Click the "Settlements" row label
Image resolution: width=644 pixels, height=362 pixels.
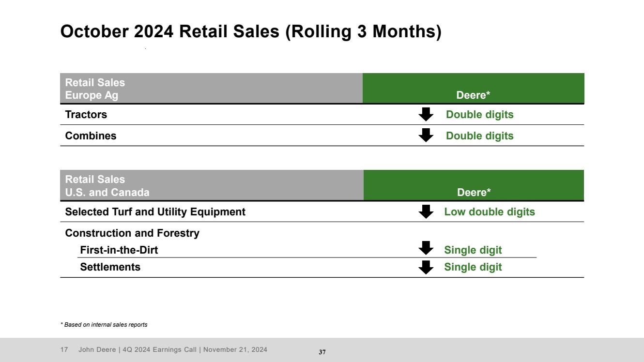coord(110,267)
